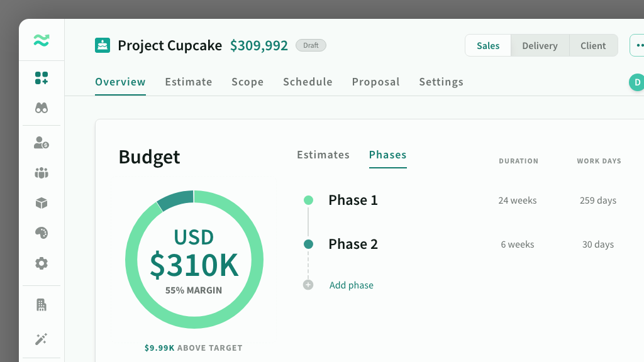The image size is (644, 362).
Task: Show the Estimates budget view
Action: coord(323,155)
